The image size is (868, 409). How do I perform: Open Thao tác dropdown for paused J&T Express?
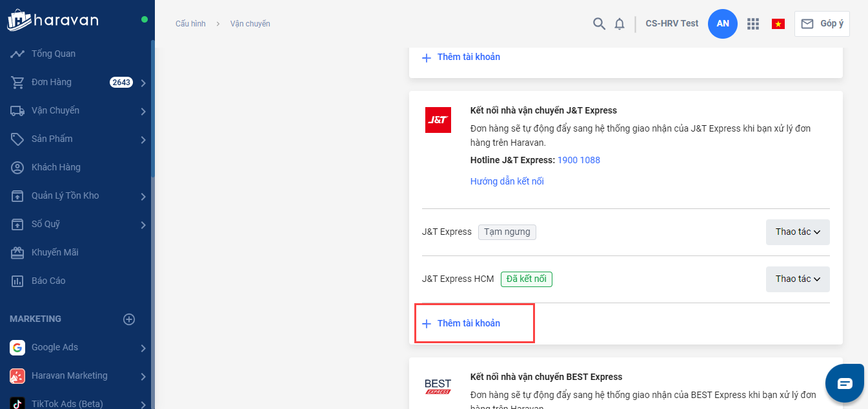[798, 232]
